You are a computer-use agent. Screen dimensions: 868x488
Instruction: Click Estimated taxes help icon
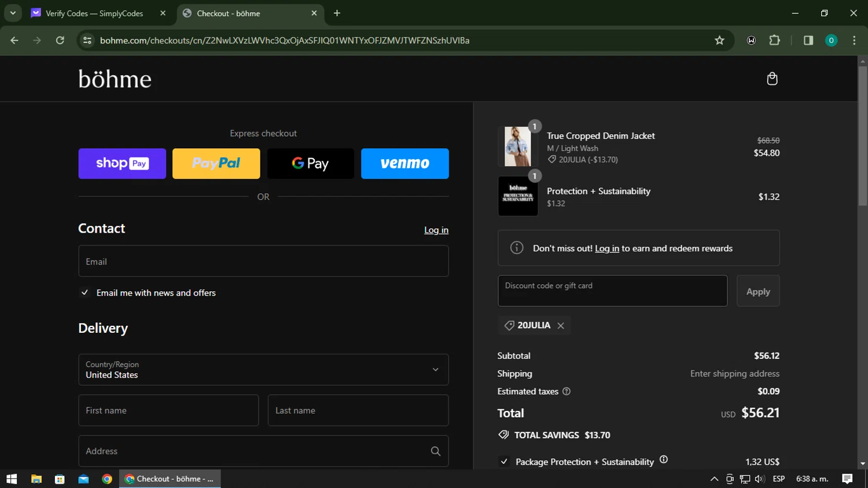[567, 391]
